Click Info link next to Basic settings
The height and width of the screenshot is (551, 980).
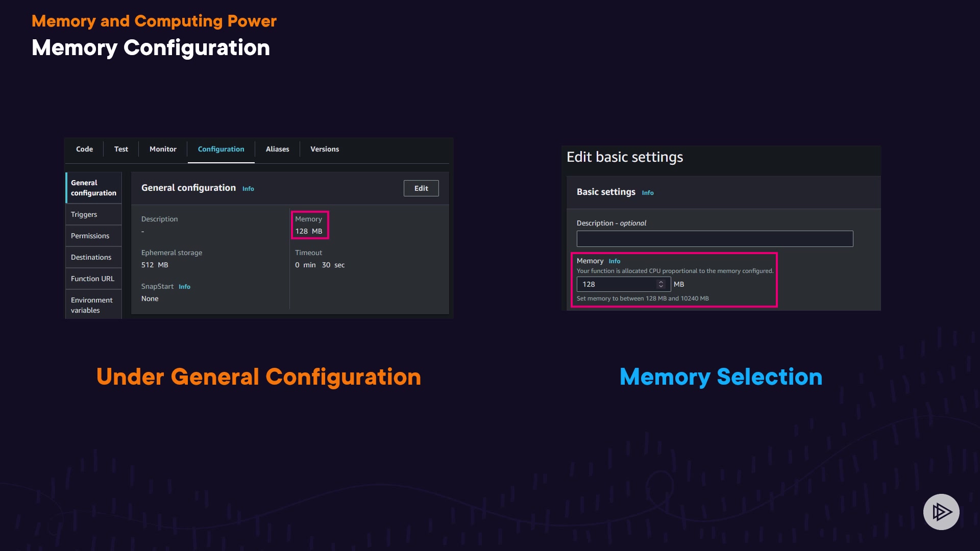[648, 193]
